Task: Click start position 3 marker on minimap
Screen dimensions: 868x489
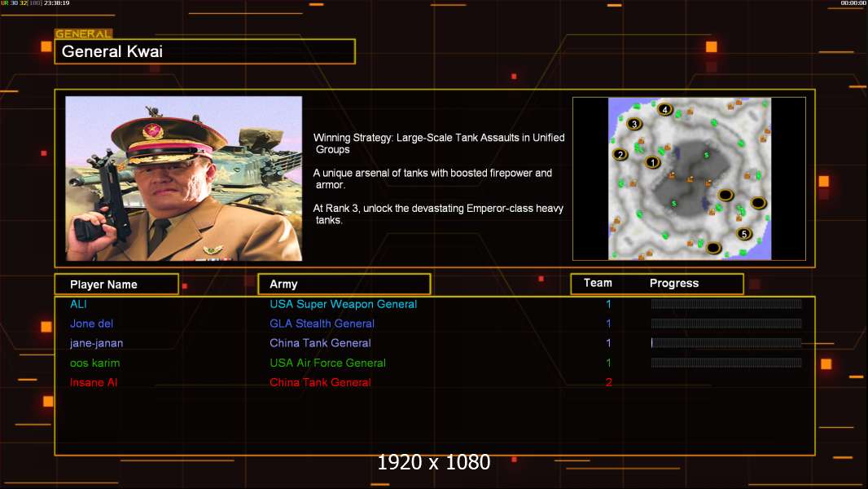Action: (634, 124)
